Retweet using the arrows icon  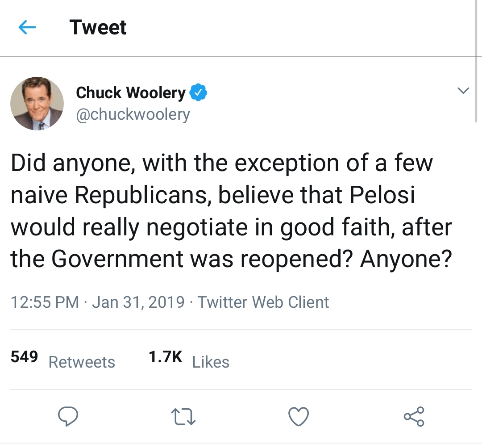click(x=184, y=416)
